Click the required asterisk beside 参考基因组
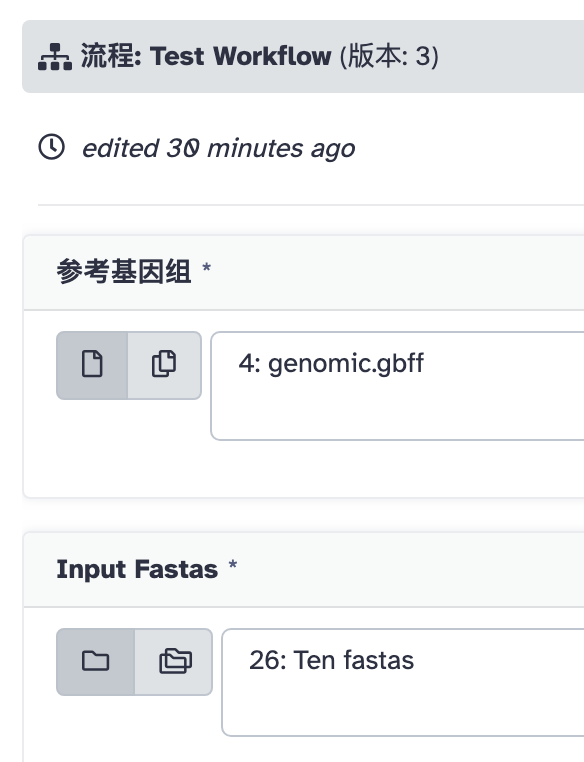Image resolution: width=584 pixels, height=762 pixels. click(206, 268)
